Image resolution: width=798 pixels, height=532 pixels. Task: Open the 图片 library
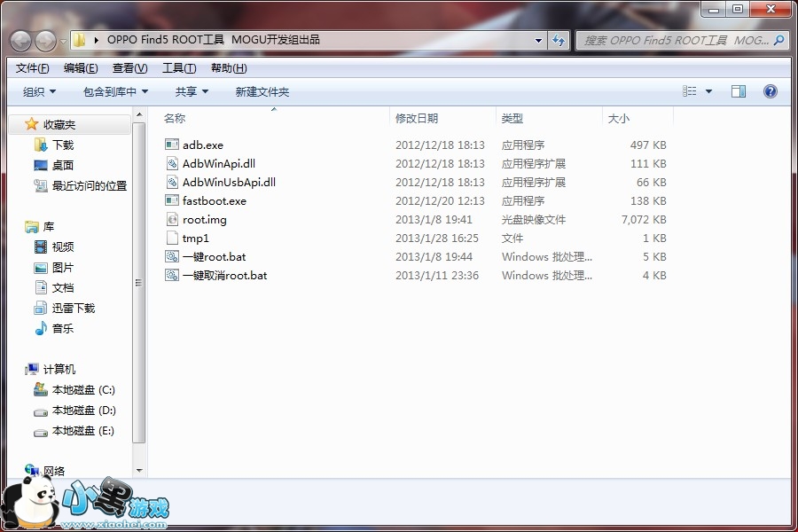tap(63, 267)
